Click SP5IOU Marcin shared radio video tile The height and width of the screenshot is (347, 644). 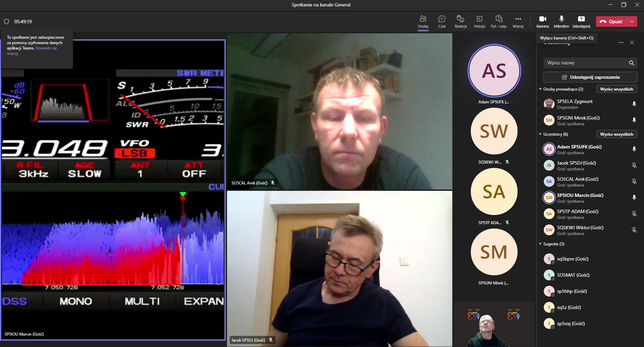click(113, 190)
